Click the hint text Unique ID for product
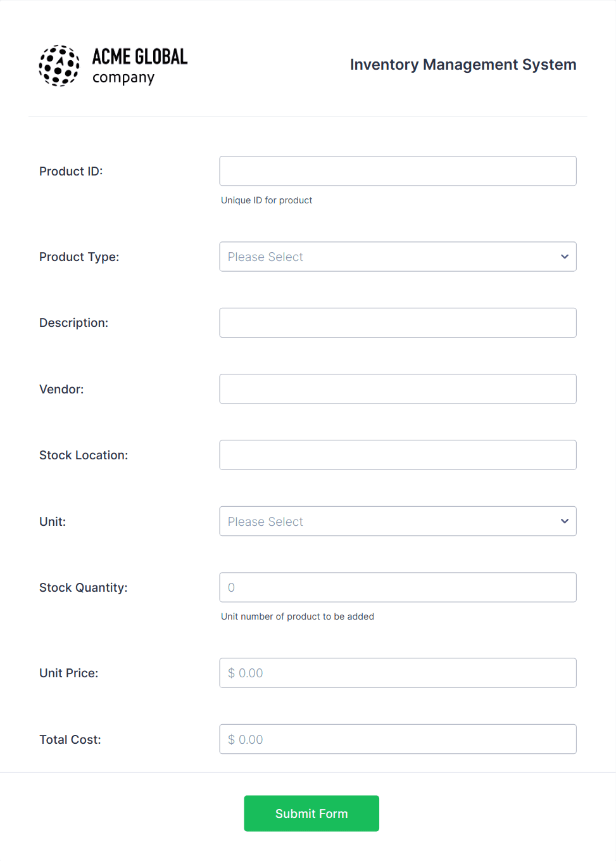The height and width of the screenshot is (861, 616). [x=267, y=200]
